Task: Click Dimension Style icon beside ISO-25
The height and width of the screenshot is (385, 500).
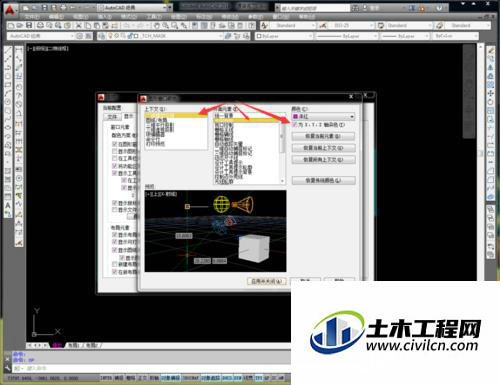Action: coord(322,25)
